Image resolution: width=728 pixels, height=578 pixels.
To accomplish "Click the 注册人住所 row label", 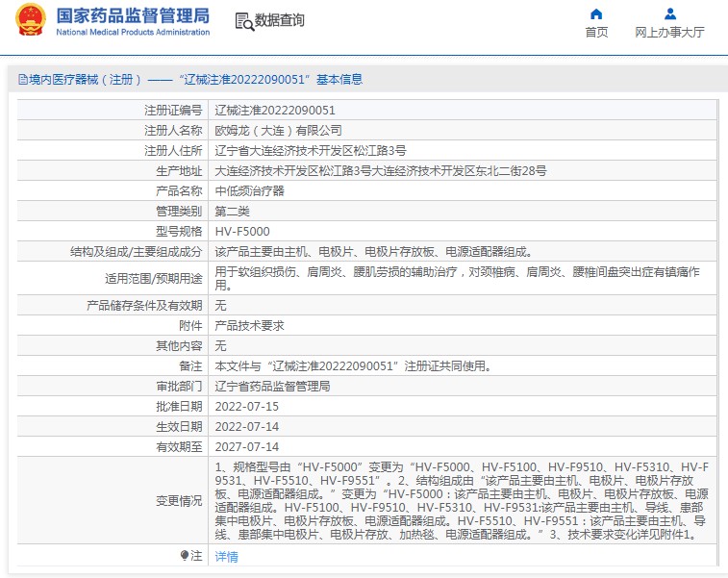I will point(173,150).
